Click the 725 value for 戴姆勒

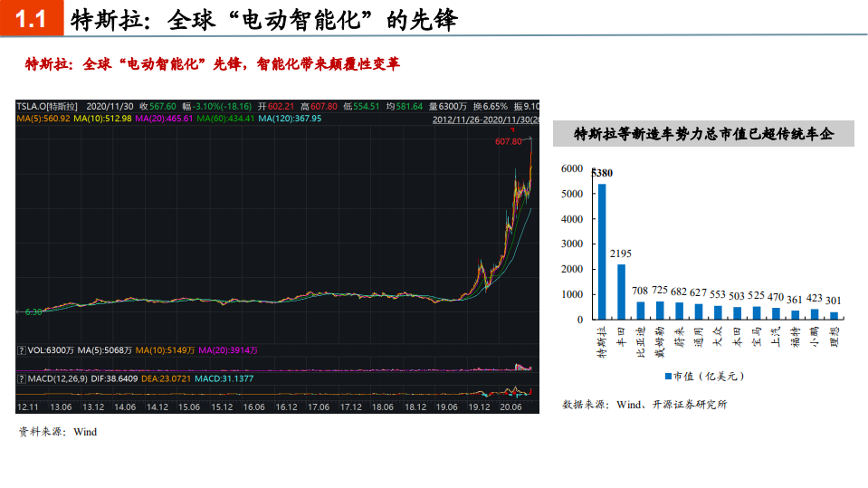(x=660, y=291)
